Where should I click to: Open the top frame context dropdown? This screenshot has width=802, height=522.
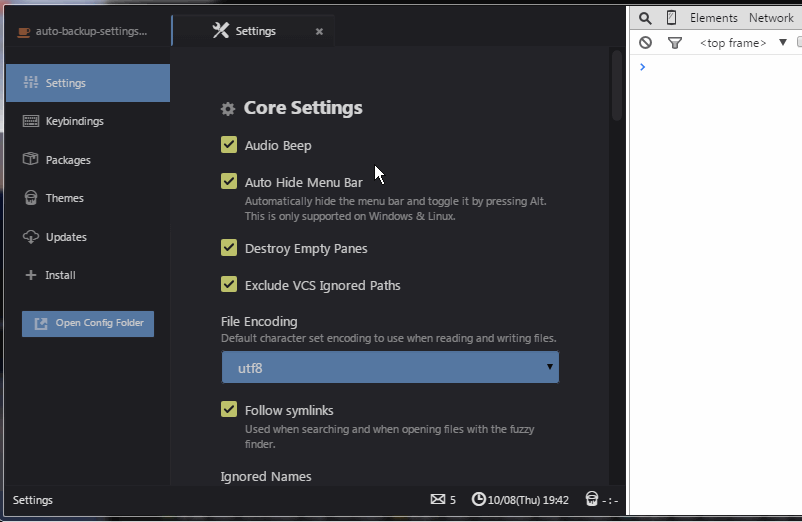click(x=743, y=43)
